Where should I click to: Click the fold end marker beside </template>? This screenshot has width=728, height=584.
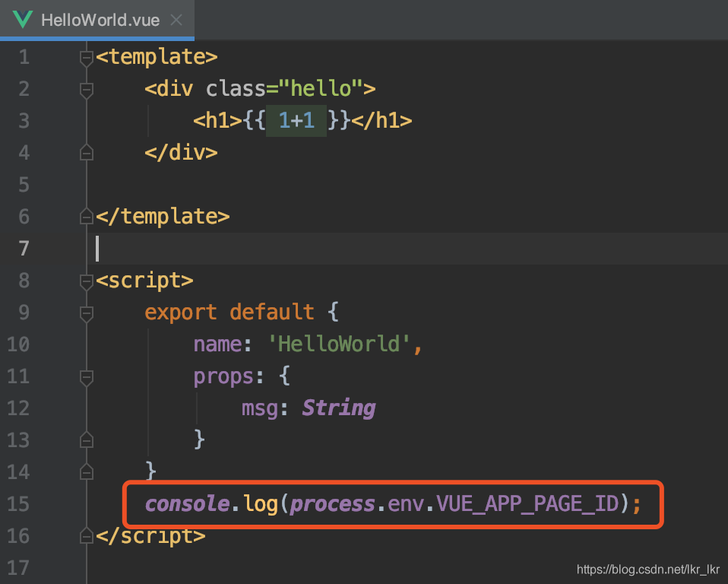87,217
